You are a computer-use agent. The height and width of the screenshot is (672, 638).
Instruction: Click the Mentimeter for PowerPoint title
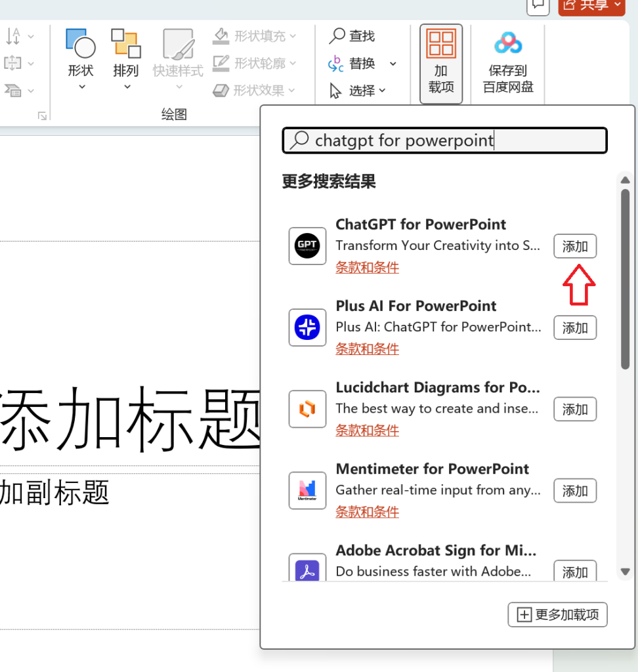click(432, 469)
